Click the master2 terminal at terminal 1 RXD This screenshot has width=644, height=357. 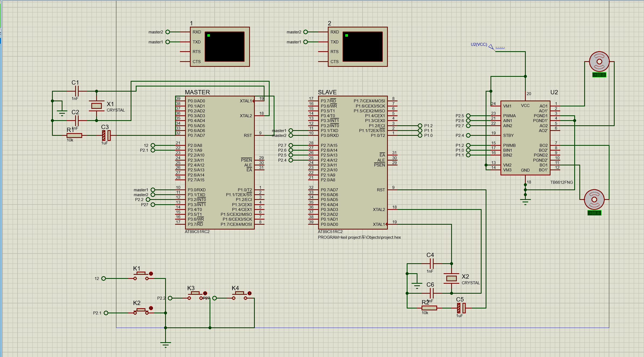point(168,32)
